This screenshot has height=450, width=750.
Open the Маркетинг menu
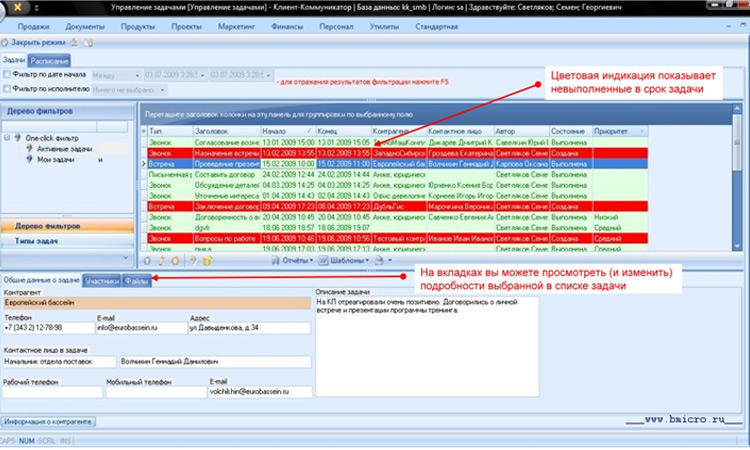pos(233,27)
